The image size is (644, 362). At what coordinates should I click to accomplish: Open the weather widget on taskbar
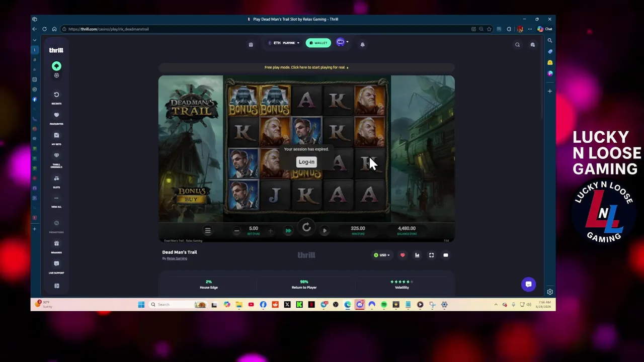44,305
